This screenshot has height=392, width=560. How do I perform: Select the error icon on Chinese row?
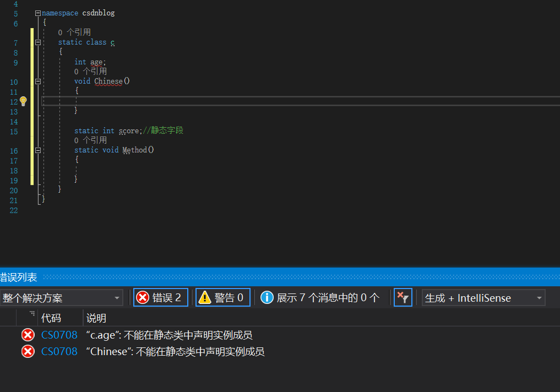(28, 351)
